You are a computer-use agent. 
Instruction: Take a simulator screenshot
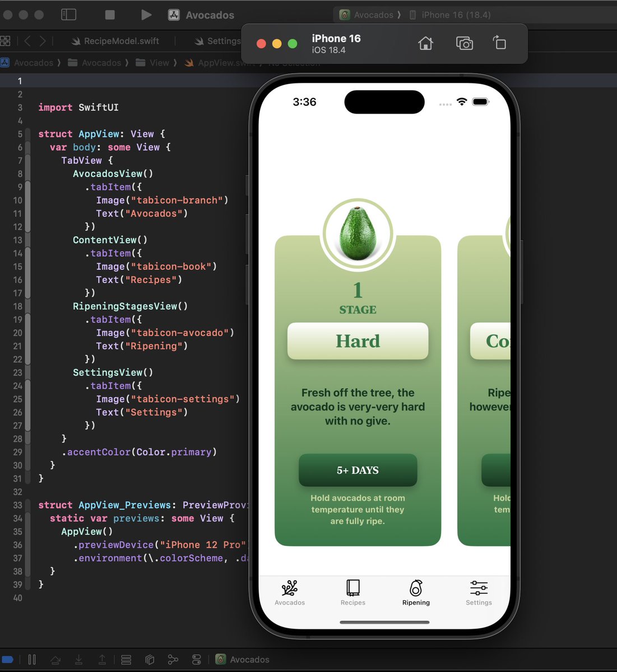(x=465, y=43)
